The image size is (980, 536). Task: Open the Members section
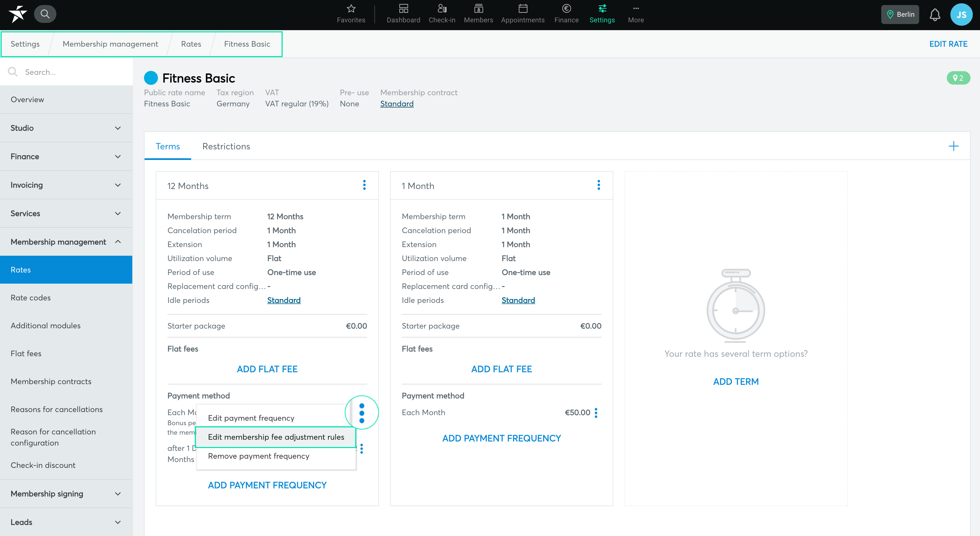pyautogui.click(x=478, y=14)
